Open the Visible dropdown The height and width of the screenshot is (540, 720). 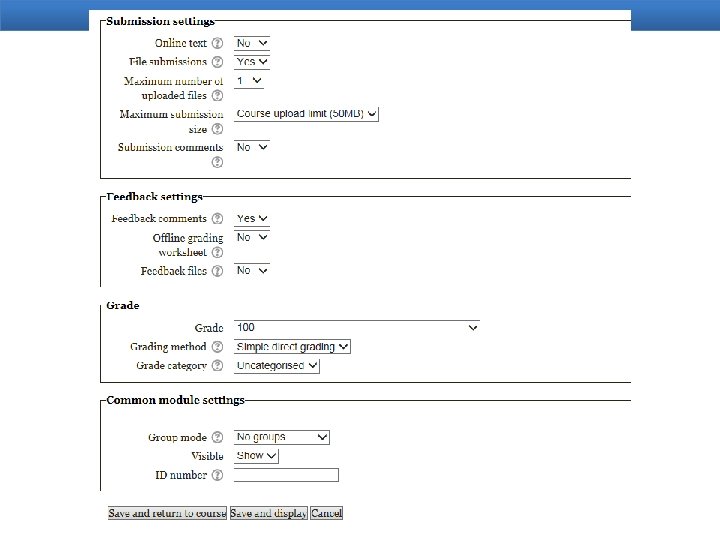tap(256, 456)
